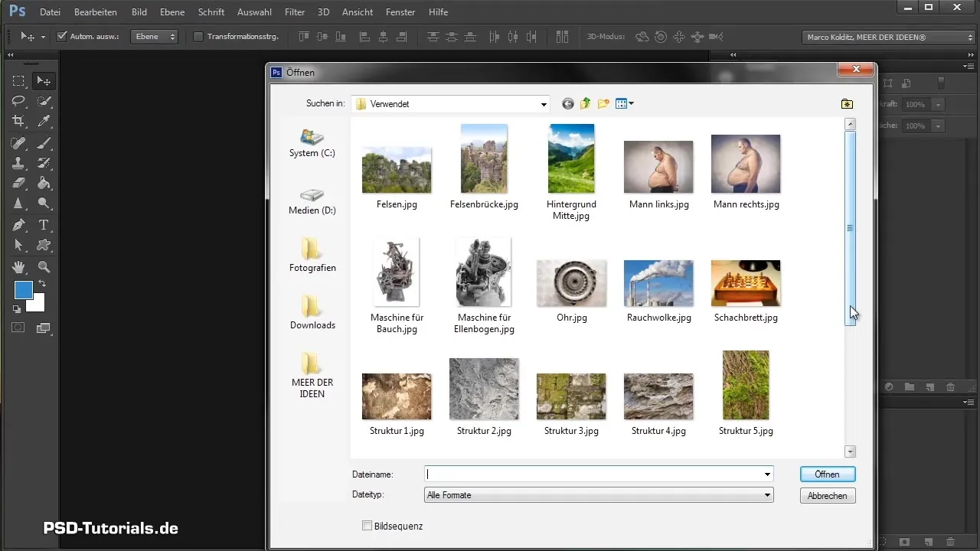Select the Paint Bucket tool

(44, 183)
